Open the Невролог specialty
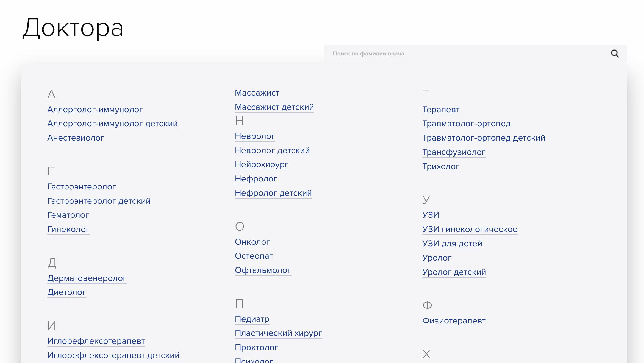 [255, 136]
